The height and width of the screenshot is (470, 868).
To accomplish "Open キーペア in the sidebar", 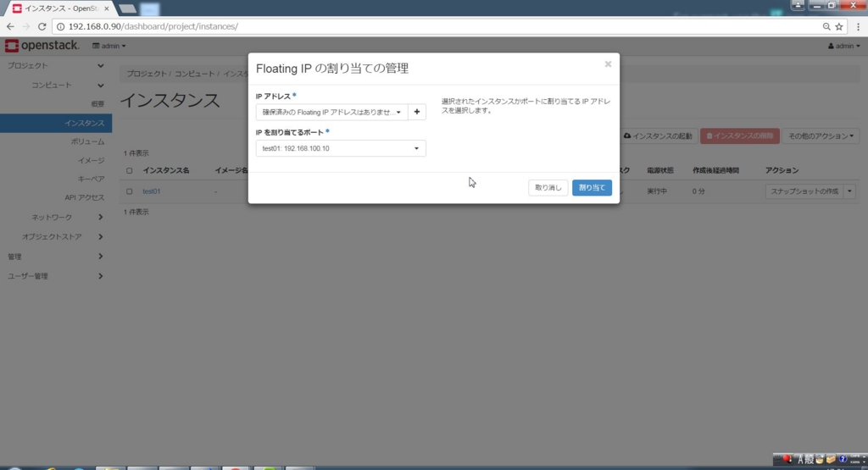I will point(91,179).
